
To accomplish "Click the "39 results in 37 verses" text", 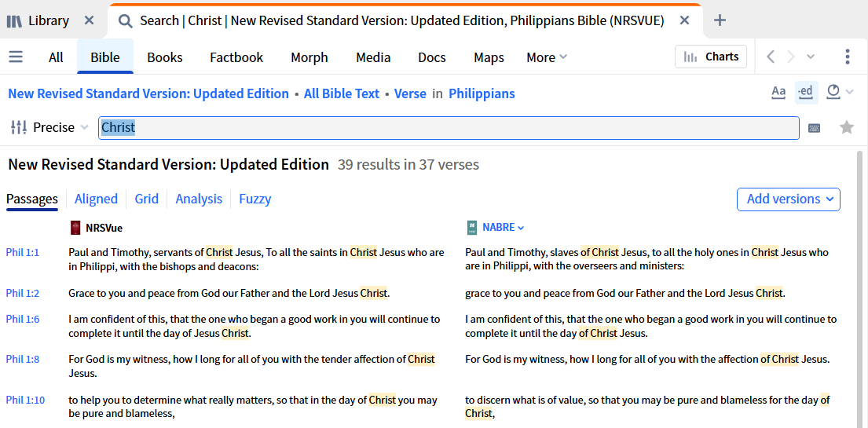I will (408, 164).
